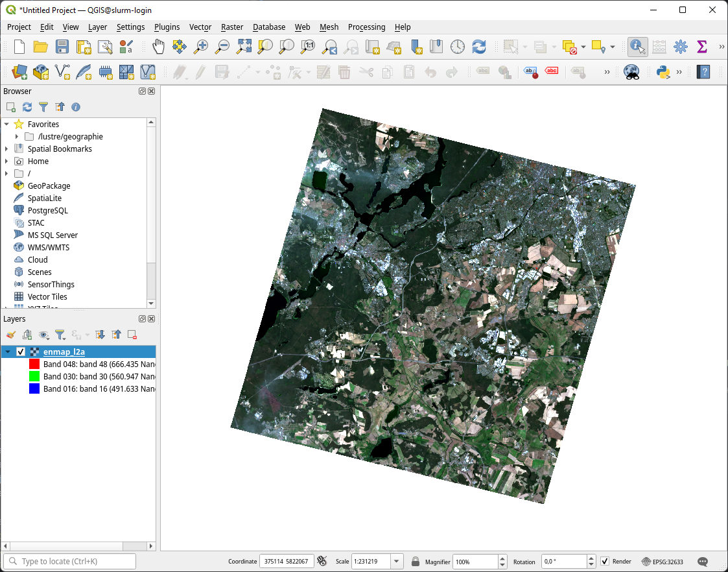Expand Spatial Bookmarks in Browser

click(x=6, y=149)
